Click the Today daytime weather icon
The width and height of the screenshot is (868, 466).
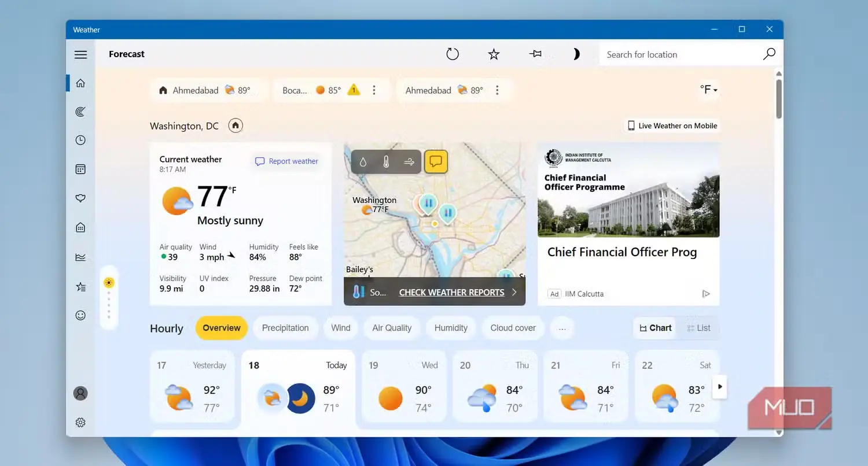pyautogui.click(x=271, y=398)
